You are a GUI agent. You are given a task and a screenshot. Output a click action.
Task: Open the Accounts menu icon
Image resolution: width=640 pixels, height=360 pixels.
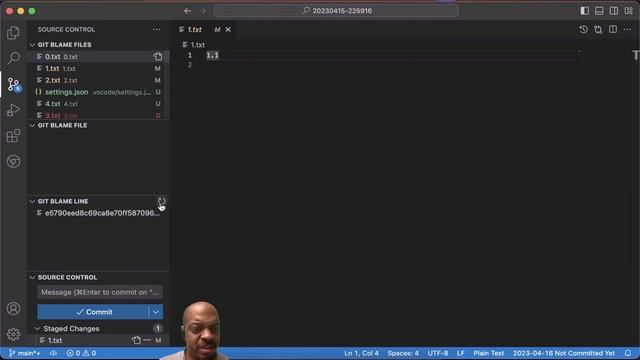(x=13, y=309)
